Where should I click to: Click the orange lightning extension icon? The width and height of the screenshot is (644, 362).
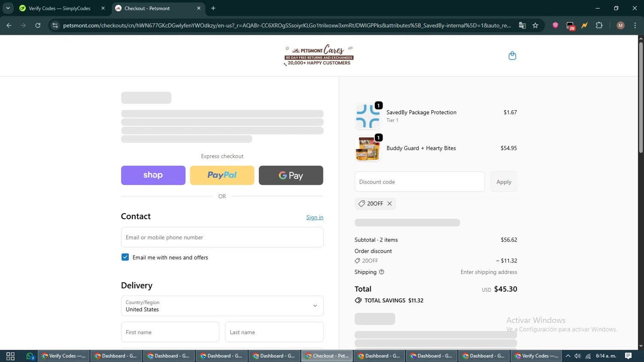tap(585, 25)
